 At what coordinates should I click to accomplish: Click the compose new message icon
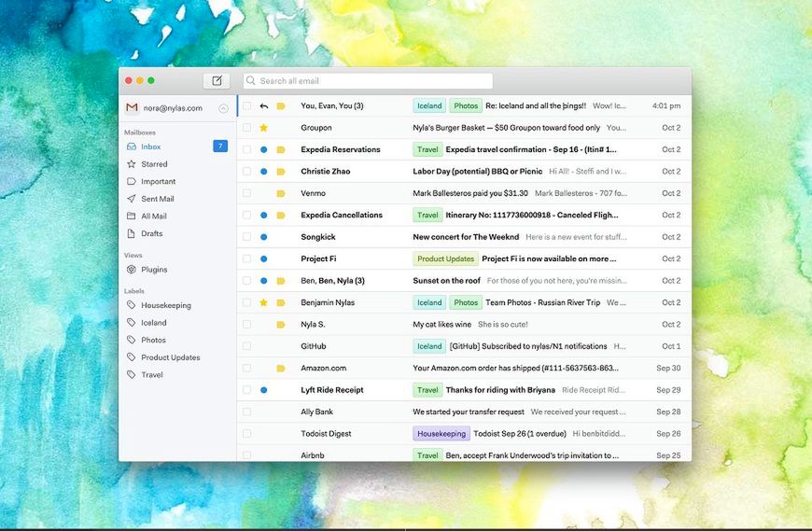coord(217,80)
